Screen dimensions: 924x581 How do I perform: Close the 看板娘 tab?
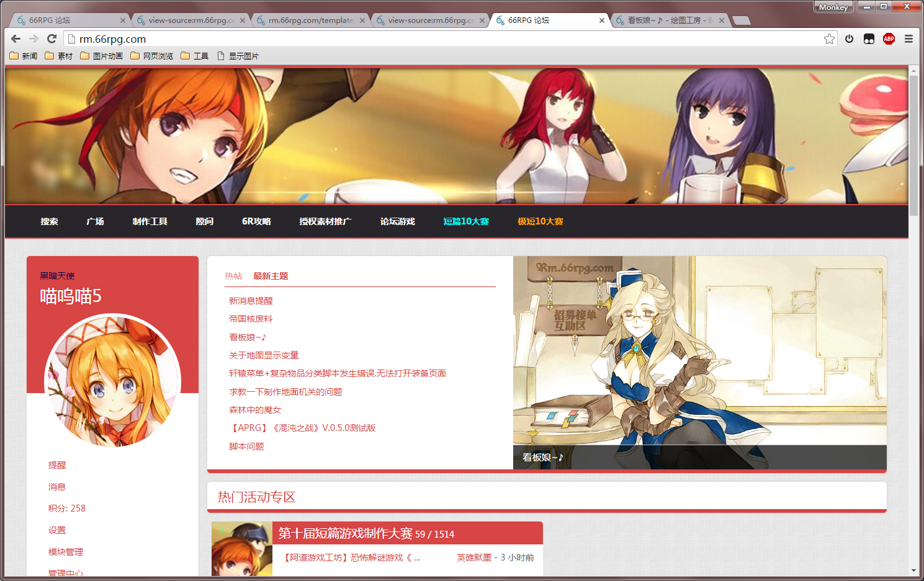[x=721, y=20]
